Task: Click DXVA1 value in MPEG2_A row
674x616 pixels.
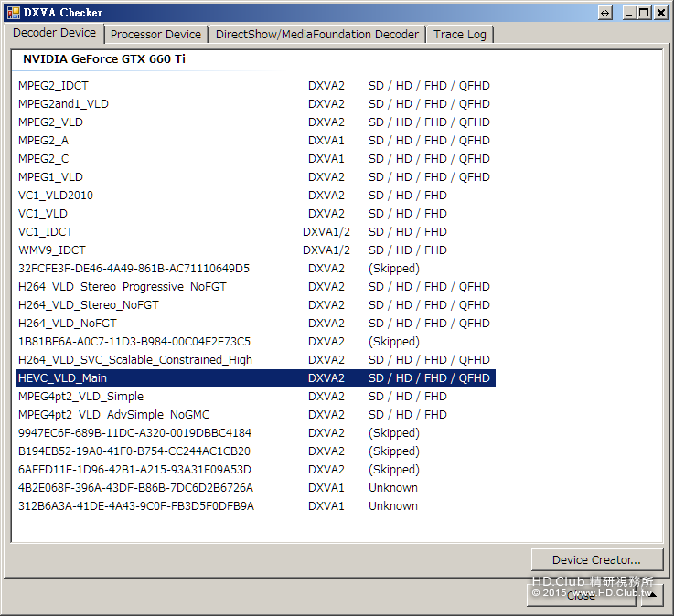Action: click(326, 141)
